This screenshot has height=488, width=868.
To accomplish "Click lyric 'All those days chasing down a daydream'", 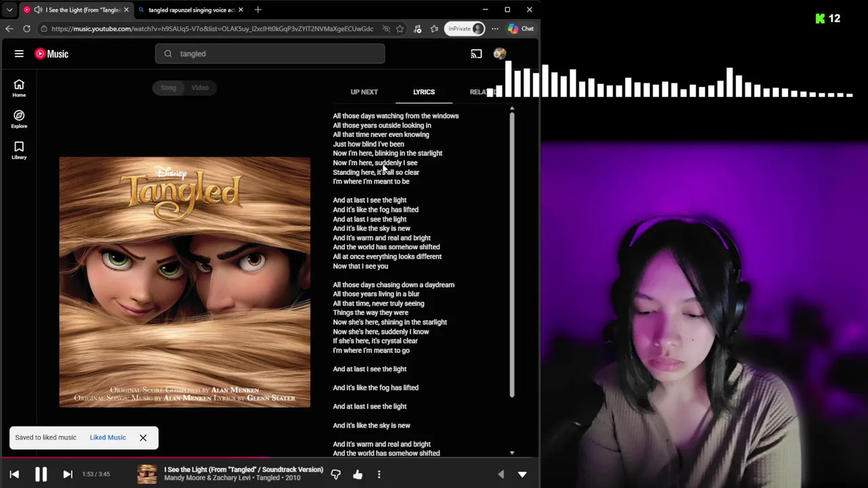I will pos(393,285).
